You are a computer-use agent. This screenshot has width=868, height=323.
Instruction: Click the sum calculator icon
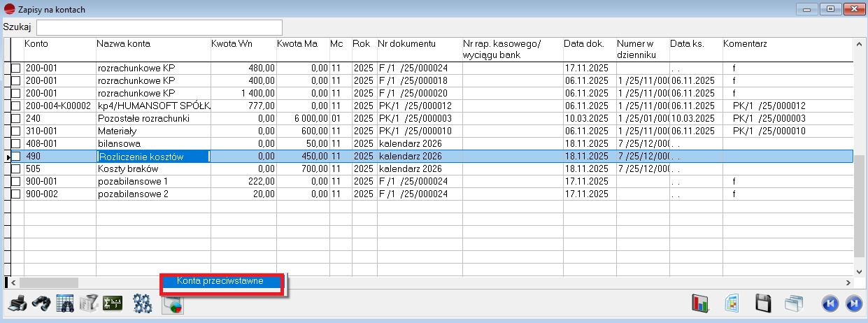click(113, 304)
